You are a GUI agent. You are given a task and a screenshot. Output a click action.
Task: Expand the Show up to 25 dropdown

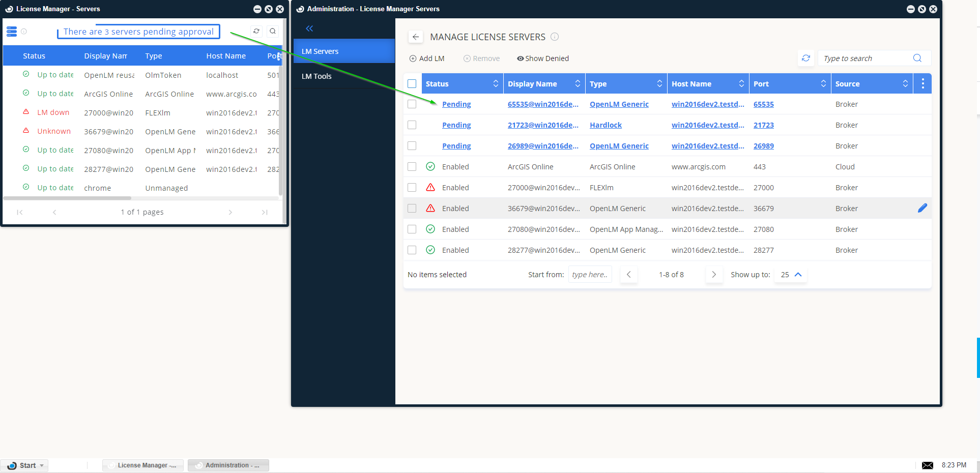(791, 275)
